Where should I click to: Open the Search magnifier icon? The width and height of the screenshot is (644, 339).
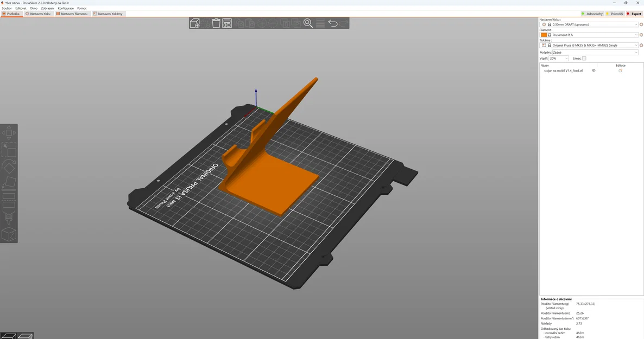[308, 23]
